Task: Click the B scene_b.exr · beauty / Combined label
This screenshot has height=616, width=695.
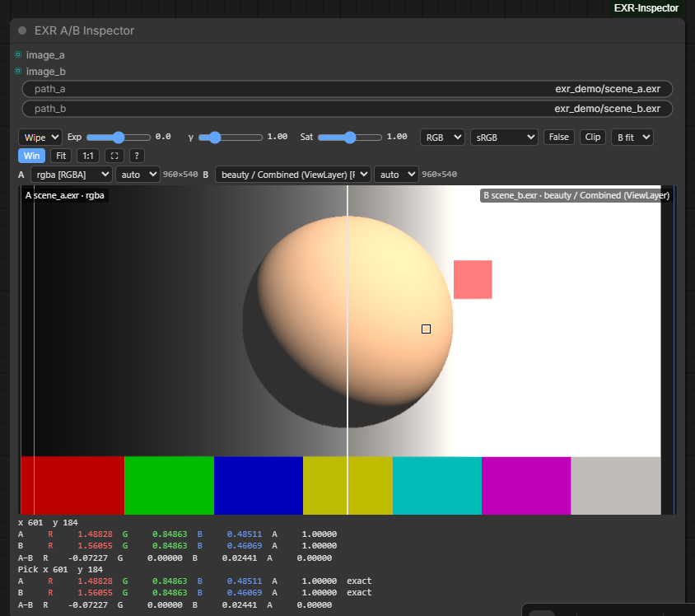Action: click(576, 195)
